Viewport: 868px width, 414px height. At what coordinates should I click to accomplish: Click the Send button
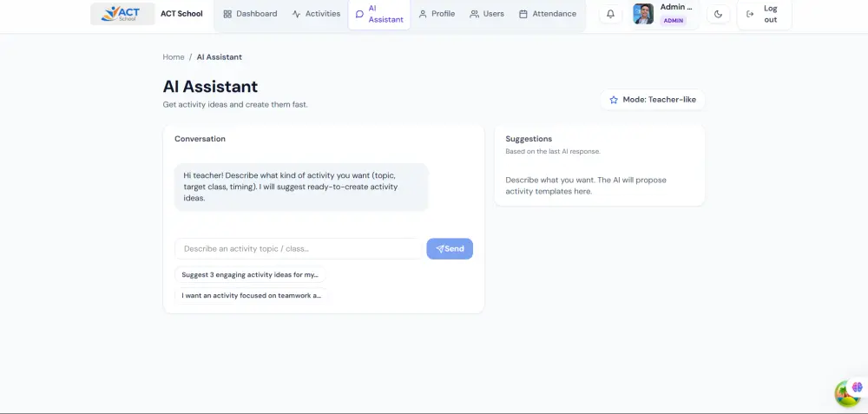[x=450, y=248]
